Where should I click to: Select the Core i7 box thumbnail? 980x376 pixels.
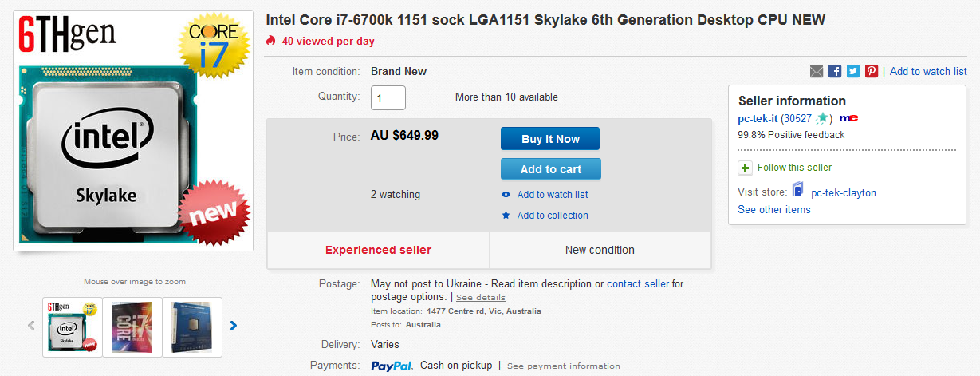coord(132,327)
